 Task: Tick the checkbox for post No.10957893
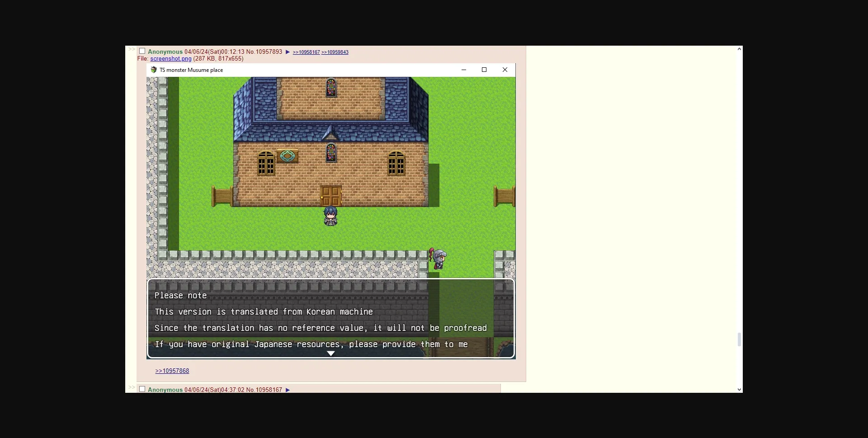(142, 51)
